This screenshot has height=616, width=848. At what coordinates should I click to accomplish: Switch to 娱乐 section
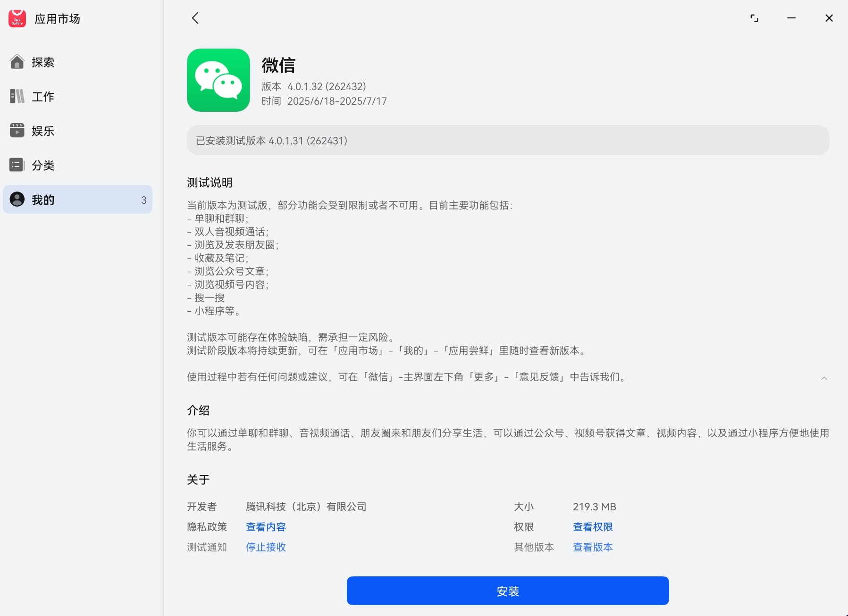coord(43,131)
